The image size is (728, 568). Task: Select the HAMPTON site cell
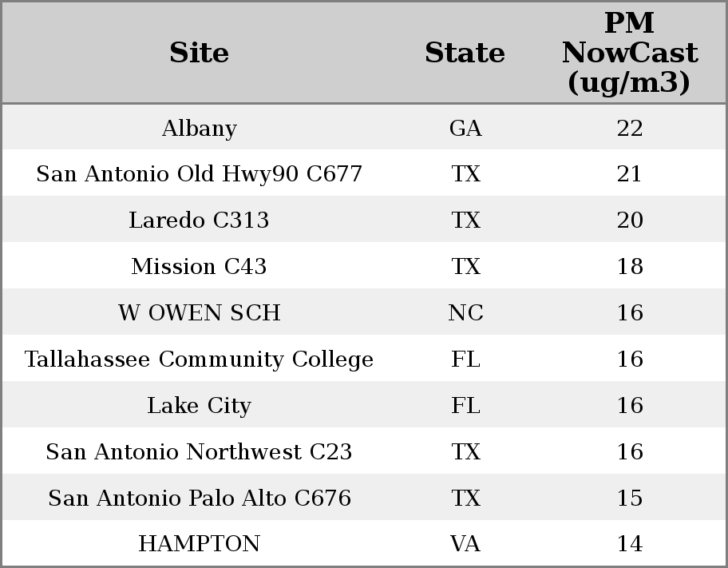click(x=199, y=544)
